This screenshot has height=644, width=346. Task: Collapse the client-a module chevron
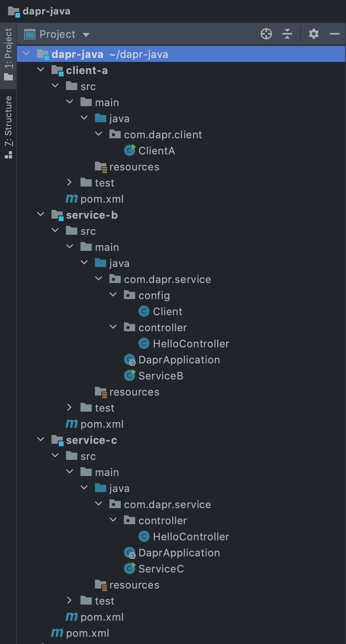41,70
